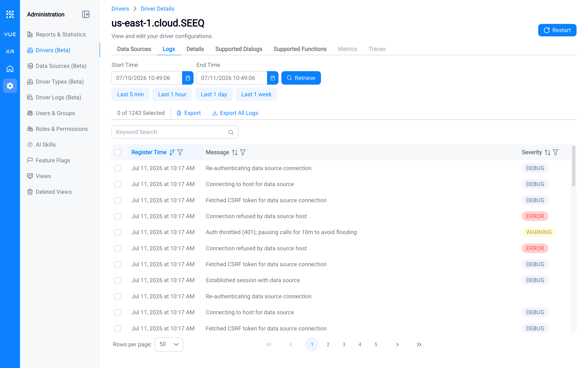Check first Connecting to host row
This screenshot has height=368, width=588.
coord(118,184)
